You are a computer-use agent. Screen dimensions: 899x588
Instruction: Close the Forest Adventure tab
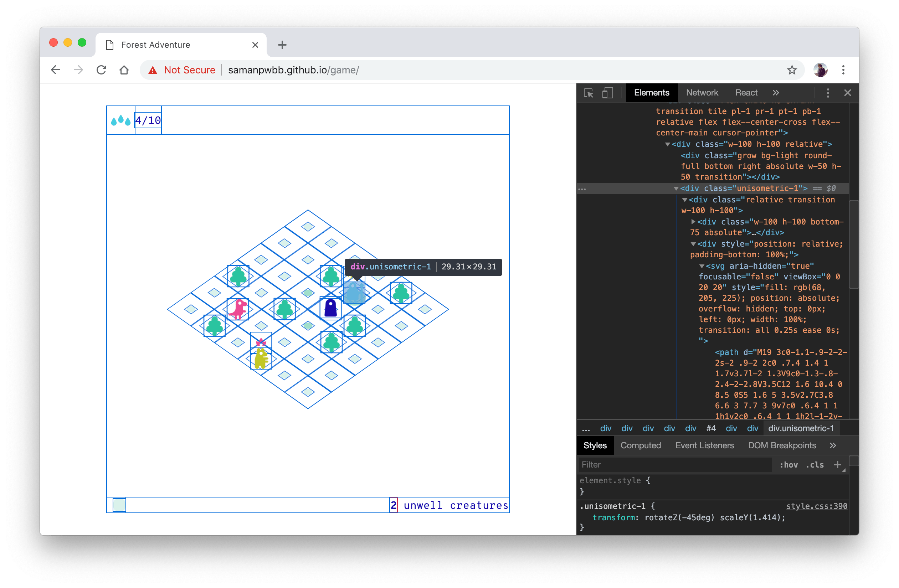pyautogui.click(x=255, y=45)
